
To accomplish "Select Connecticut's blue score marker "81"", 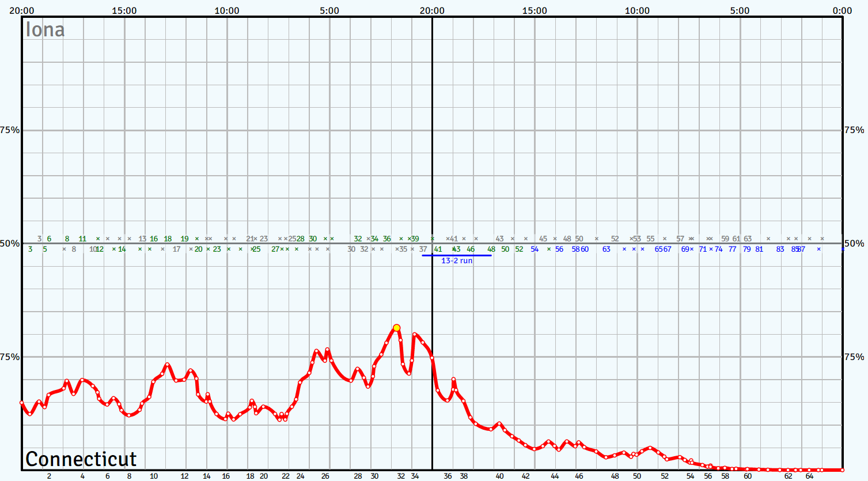I will pyautogui.click(x=759, y=249).
